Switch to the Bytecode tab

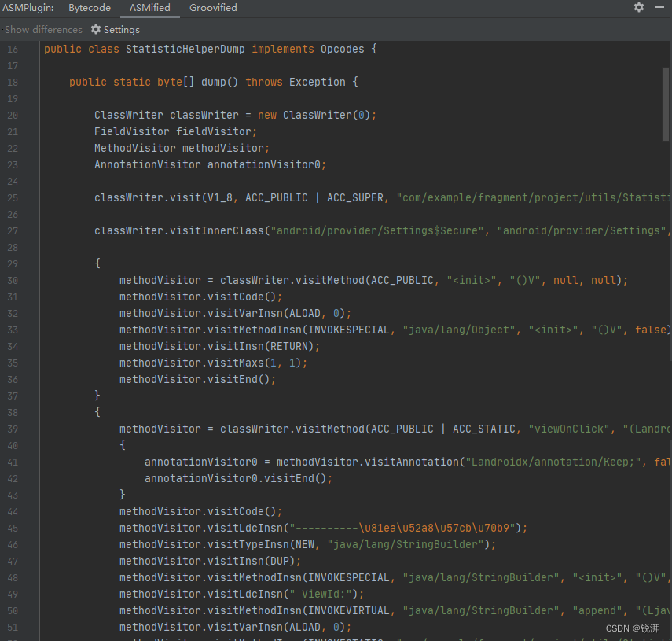click(89, 7)
